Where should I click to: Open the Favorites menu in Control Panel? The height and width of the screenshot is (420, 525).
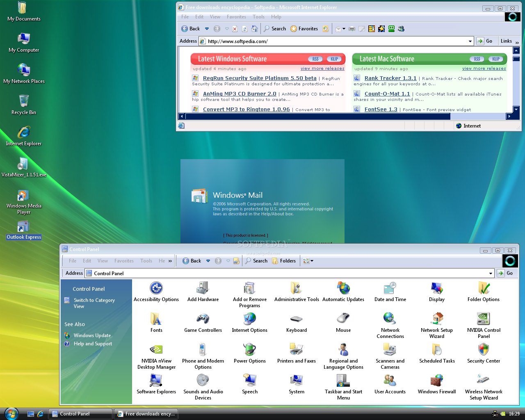(124, 261)
